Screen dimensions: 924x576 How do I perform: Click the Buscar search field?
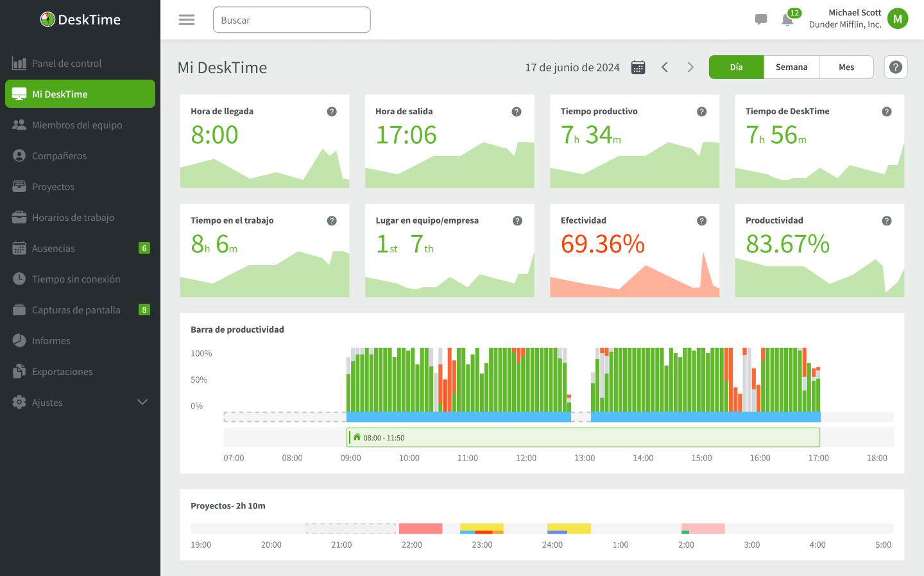coord(291,20)
